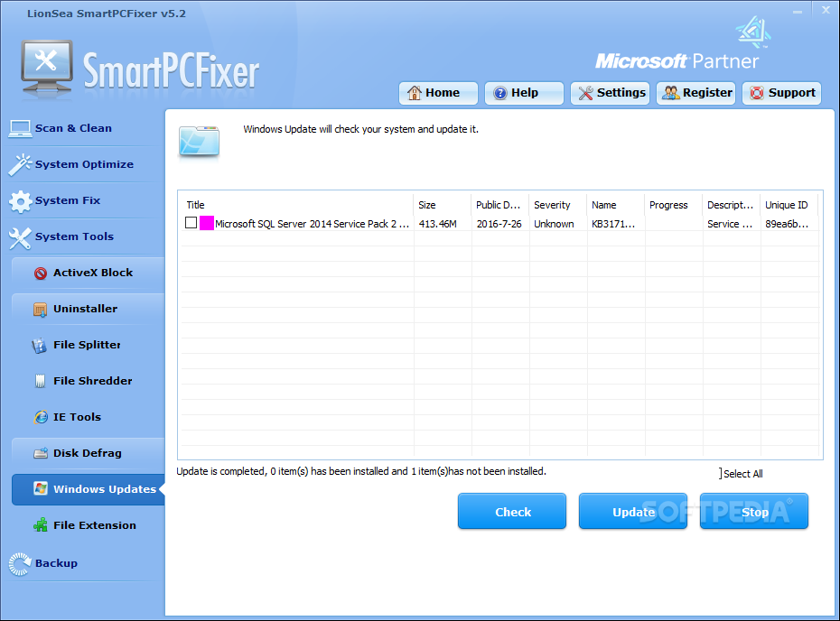Select the File Shredder tool label
Screen dimensions: 840x621
point(93,381)
